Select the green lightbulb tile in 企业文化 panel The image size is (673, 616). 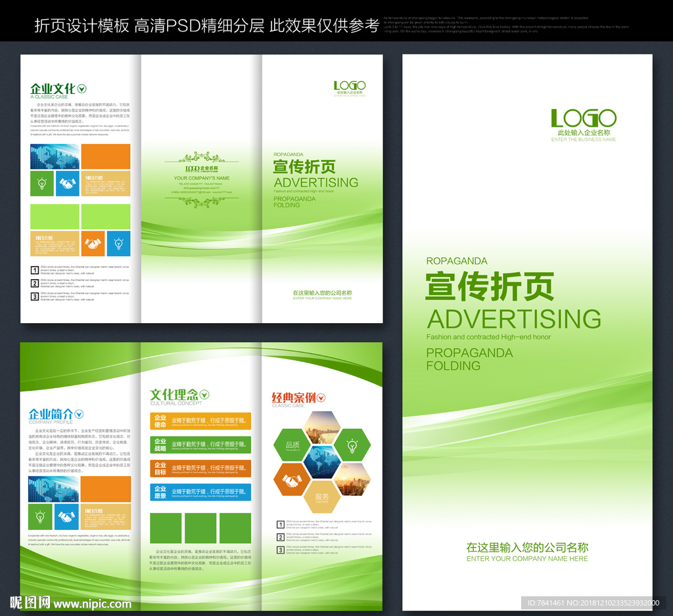coord(42,184)
